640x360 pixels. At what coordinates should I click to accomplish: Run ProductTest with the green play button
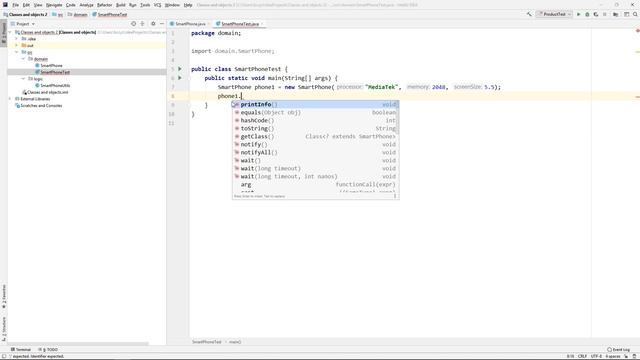coord(578,14)
